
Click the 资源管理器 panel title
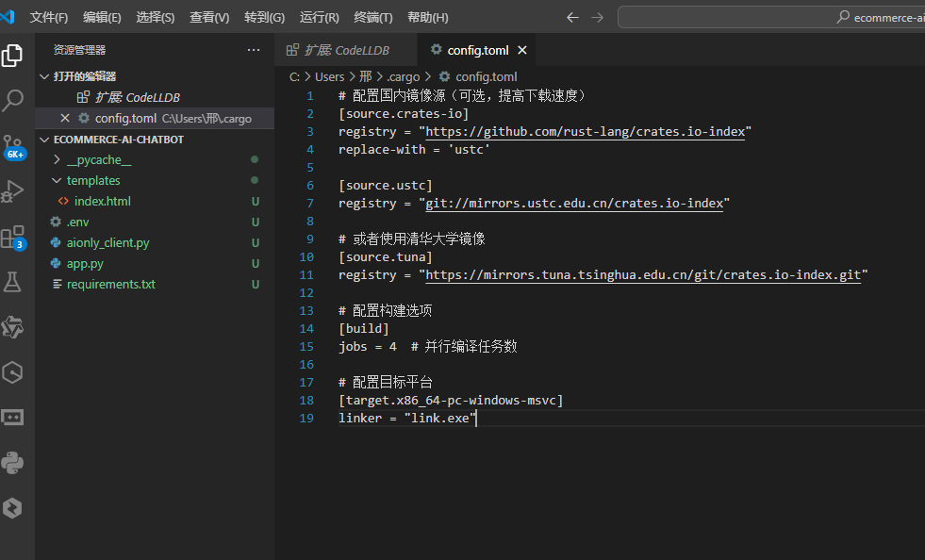pos(79,50)
